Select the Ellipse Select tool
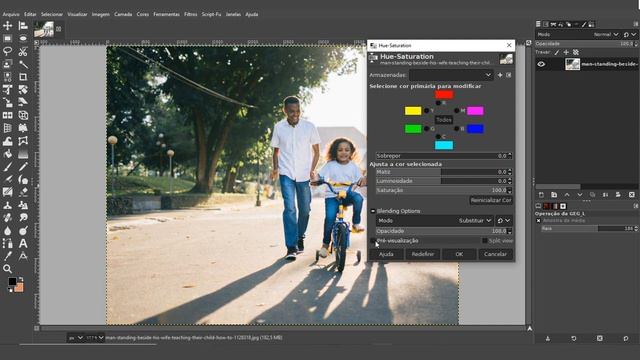 point(23,38)
